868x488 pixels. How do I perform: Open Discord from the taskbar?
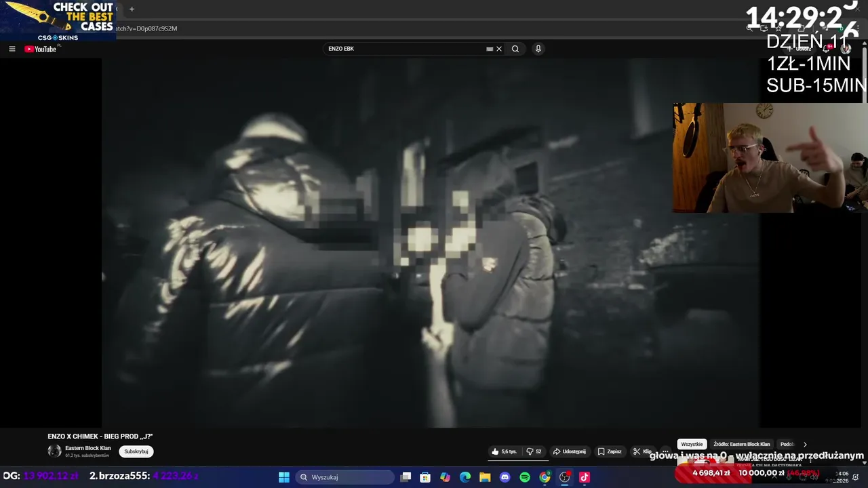(505, 477)
